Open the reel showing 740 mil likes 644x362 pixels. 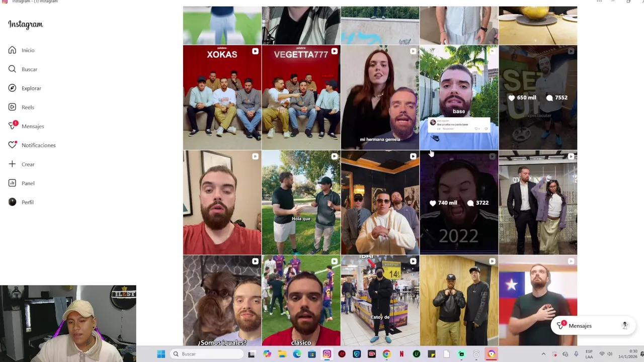coord(459,203)
